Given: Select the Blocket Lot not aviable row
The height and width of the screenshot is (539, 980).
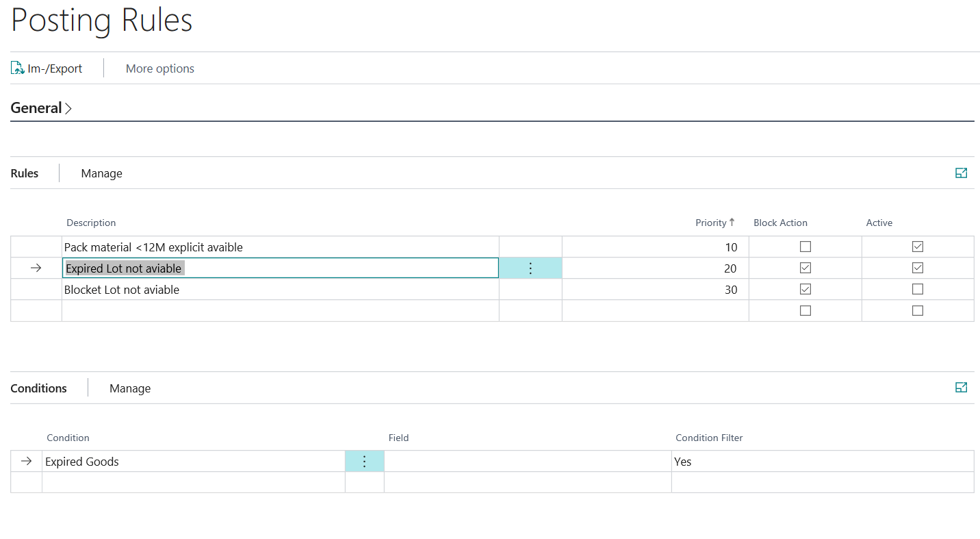Looking at the screenshot, I should coord(492,290).
